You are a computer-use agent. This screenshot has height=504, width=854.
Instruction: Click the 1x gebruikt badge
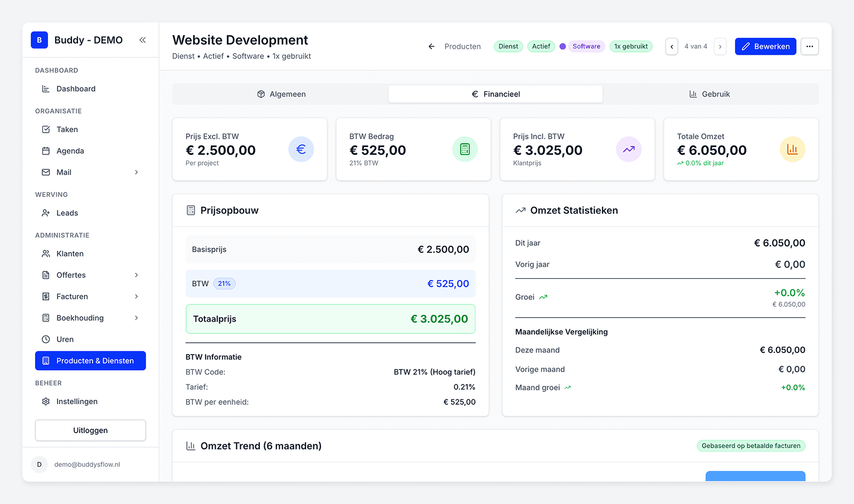tap(631, 46)
